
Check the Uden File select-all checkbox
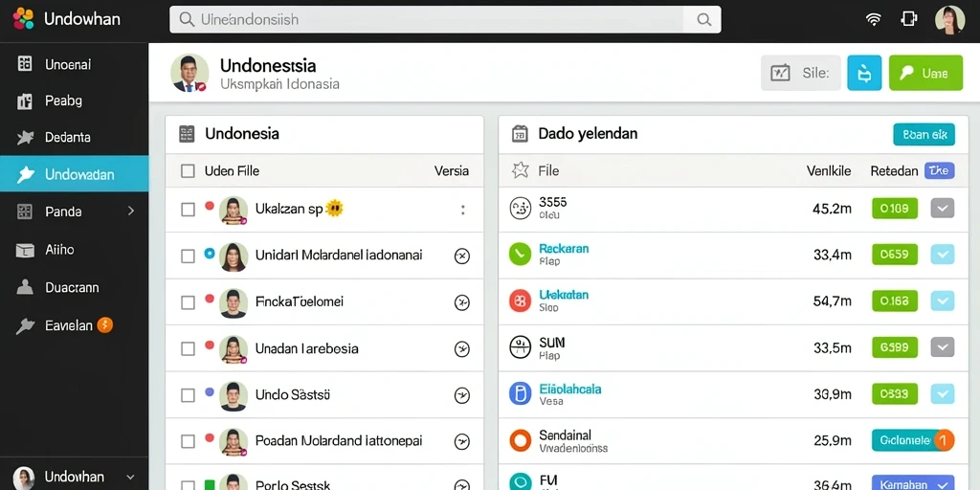point(188,171)
